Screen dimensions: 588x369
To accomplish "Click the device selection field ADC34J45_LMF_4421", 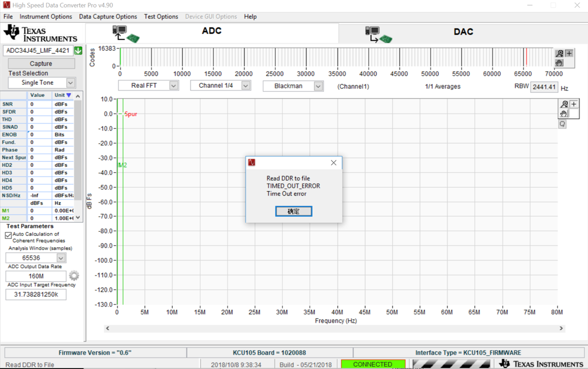I will tap(38, 50).
